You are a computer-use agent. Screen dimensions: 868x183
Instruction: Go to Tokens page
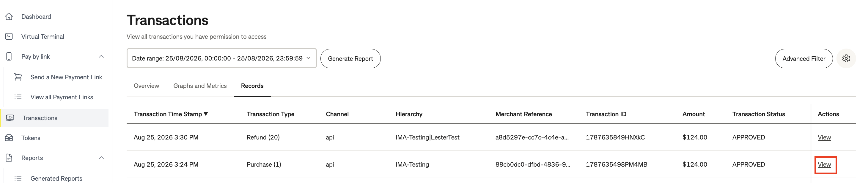coord(31,138)
